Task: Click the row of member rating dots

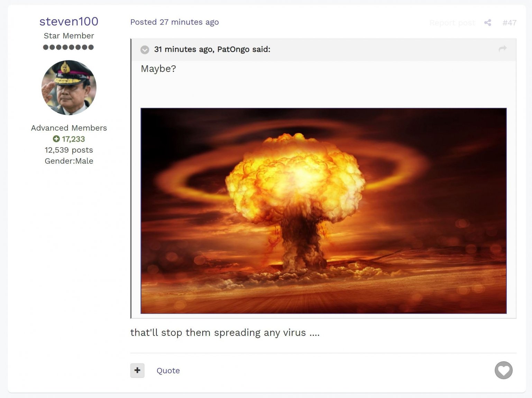Action: click(x=68, y=47)
